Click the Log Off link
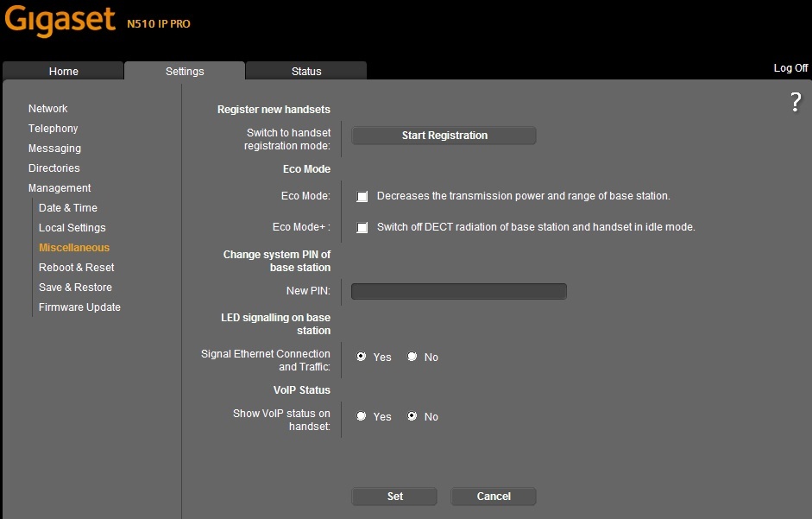Viewport: 812px width, 519px height. [790, 68]
